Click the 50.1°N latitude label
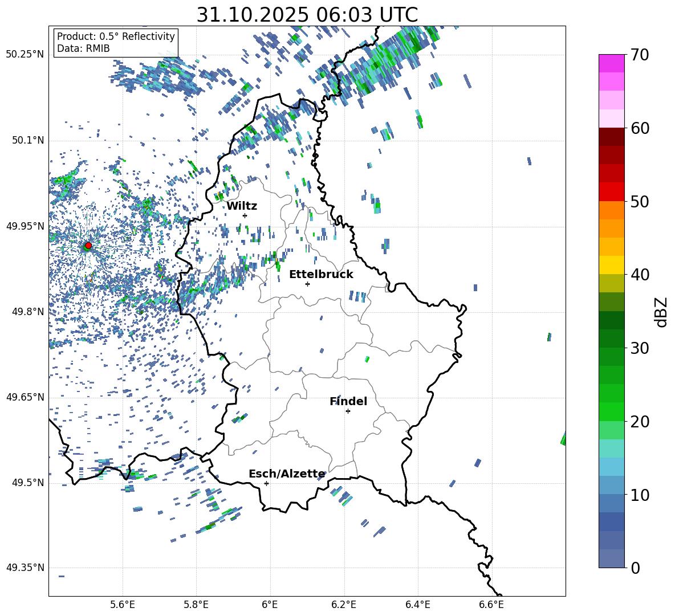The width and height of the screenshot is (675, 616). (27, 140)
